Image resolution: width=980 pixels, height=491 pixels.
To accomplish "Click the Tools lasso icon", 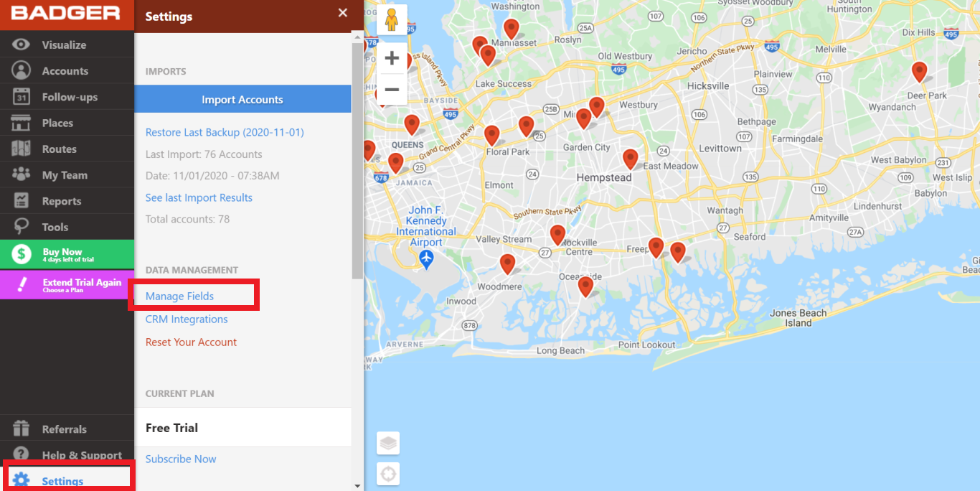I will 22,227.
